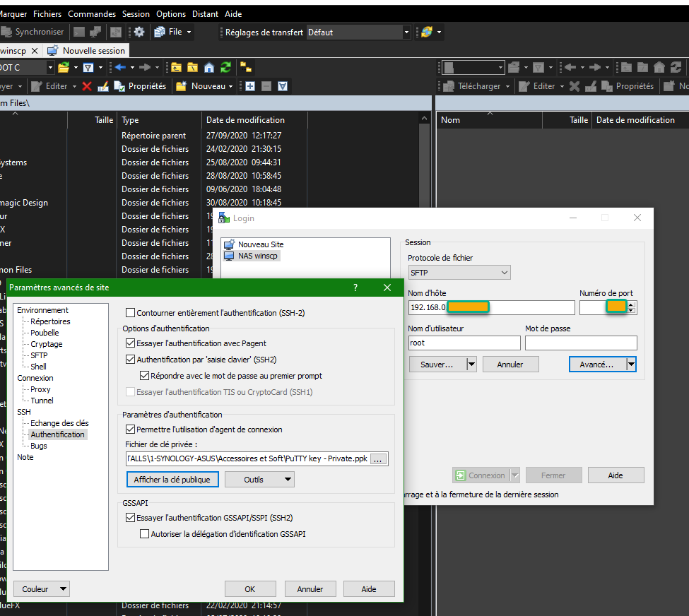Refresh the local panel with green arrows

point(225,67)
